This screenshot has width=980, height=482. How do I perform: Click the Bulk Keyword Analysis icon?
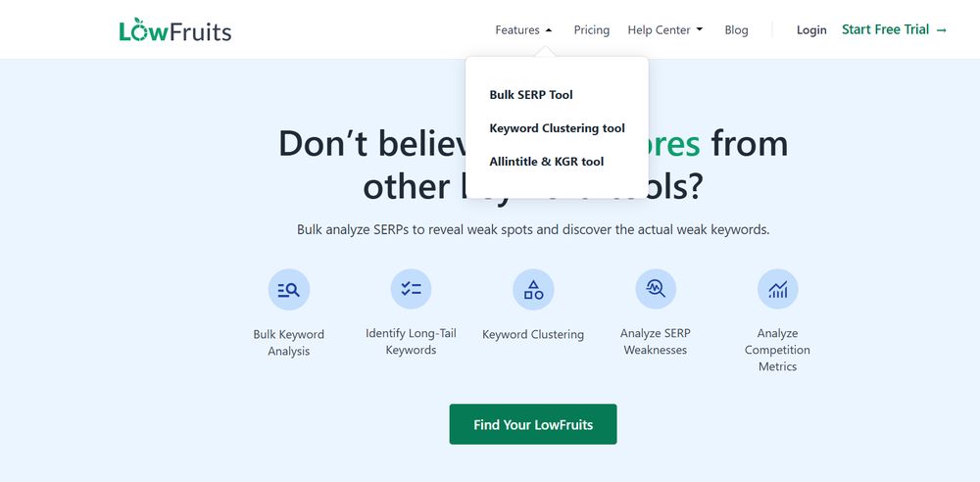(289, 289)
